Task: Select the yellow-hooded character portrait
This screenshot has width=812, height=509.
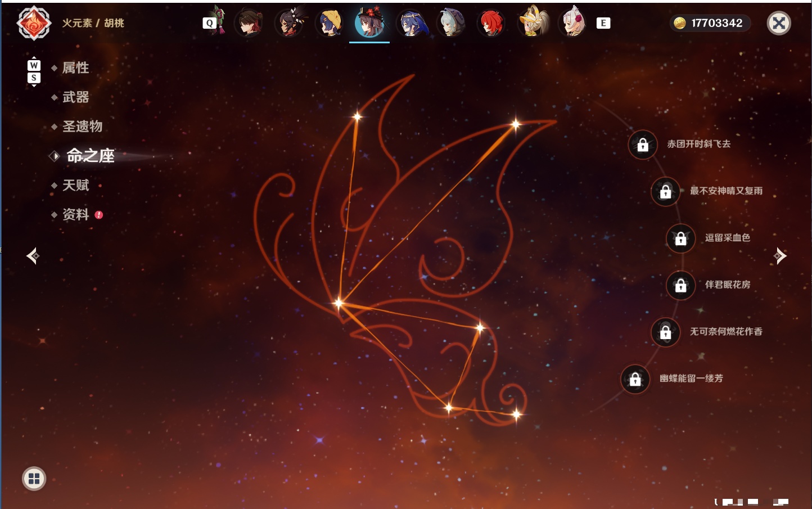Action: 329,24
